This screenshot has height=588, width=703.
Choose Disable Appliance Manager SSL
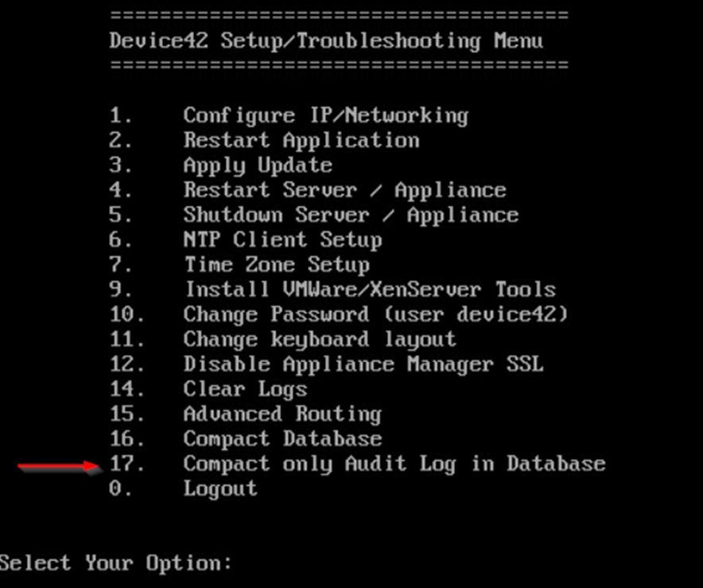326,364
